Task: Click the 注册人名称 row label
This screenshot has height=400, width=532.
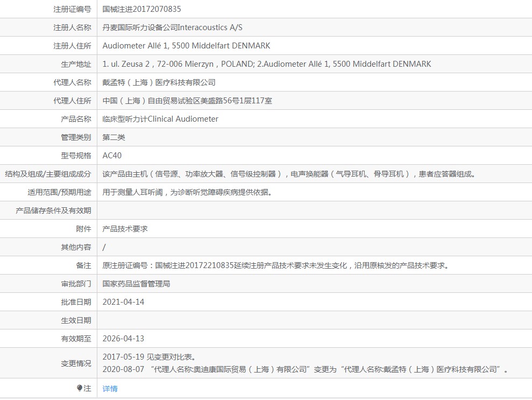Action: (x=72, y=27)
